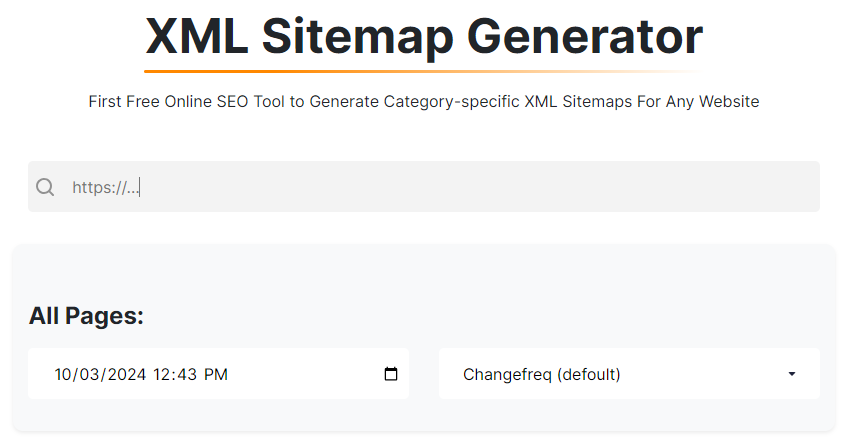Click the word "Sitemap" in the title
Image resolution: width=866 pixels, height=437 pixels.
[357, 39]
